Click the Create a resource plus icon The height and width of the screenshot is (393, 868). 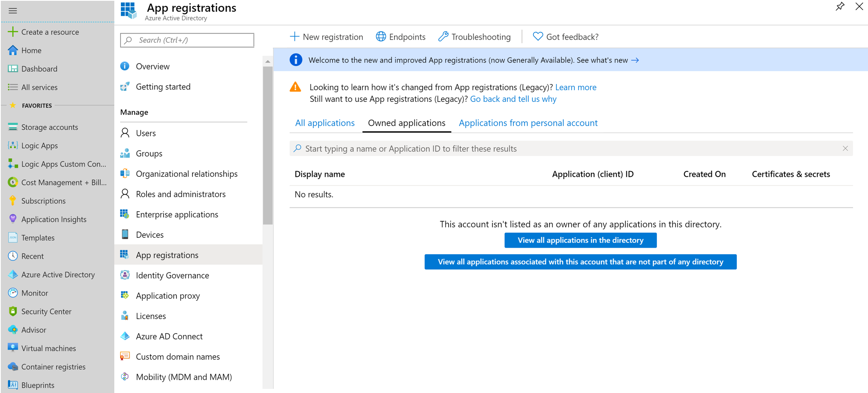(13, 32)
